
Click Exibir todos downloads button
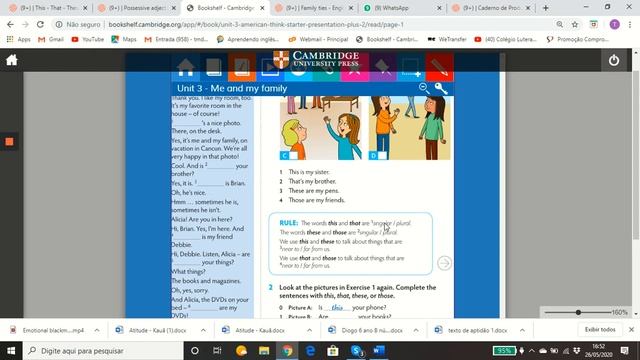(x=600, y=329)
